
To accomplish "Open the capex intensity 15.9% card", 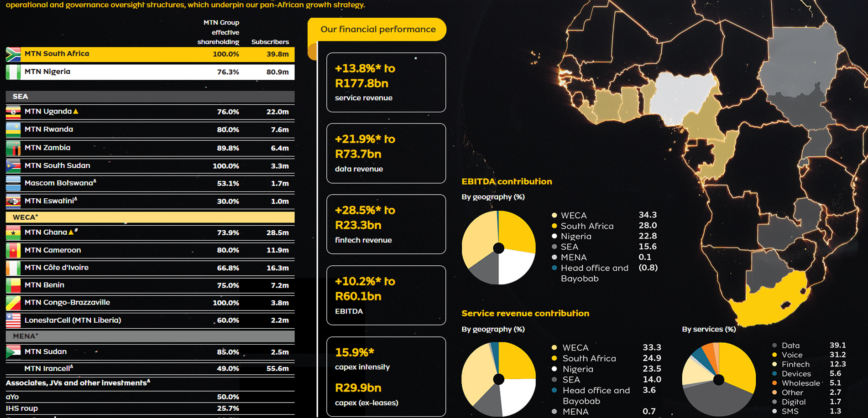I will (x=386, y=377).
